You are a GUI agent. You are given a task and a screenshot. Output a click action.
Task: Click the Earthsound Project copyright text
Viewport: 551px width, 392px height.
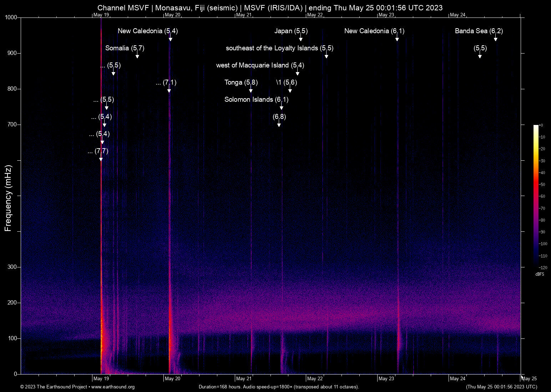tap(54, 387)
